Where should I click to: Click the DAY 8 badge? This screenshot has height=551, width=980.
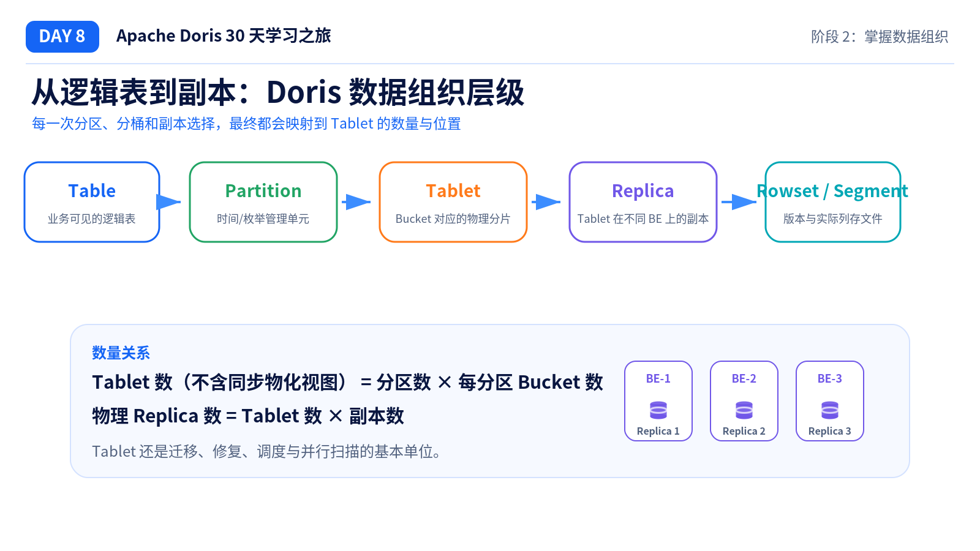[x=62, y=37]
